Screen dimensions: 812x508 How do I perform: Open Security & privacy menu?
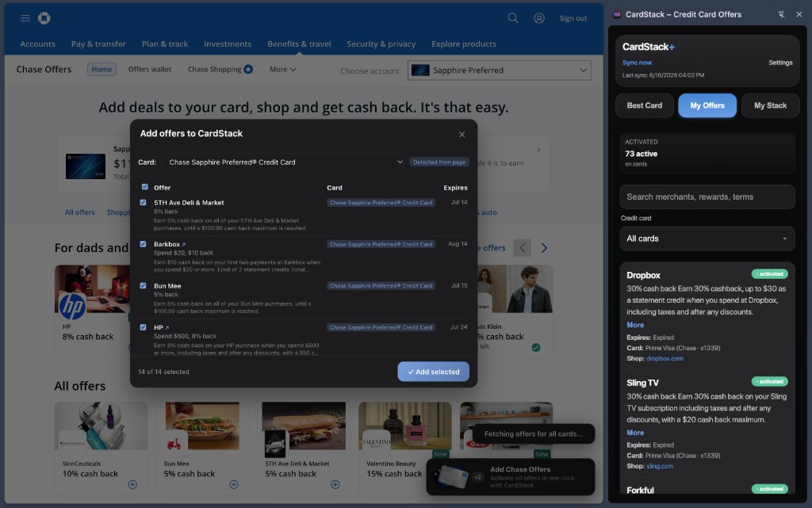click(381, 44)
